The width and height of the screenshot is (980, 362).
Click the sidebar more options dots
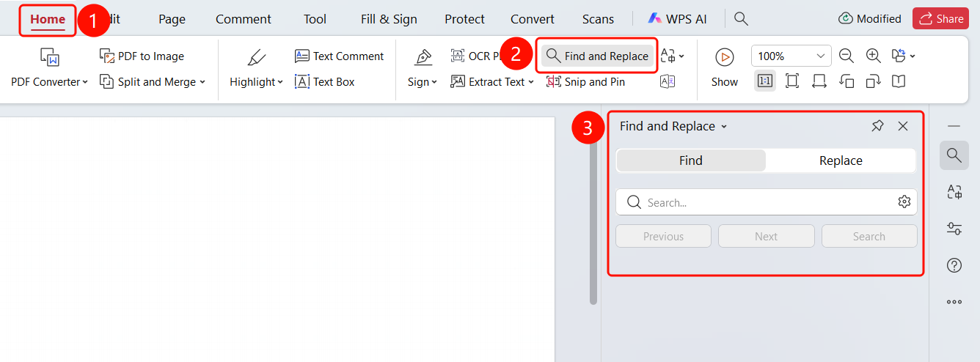[x=954, y=301]
